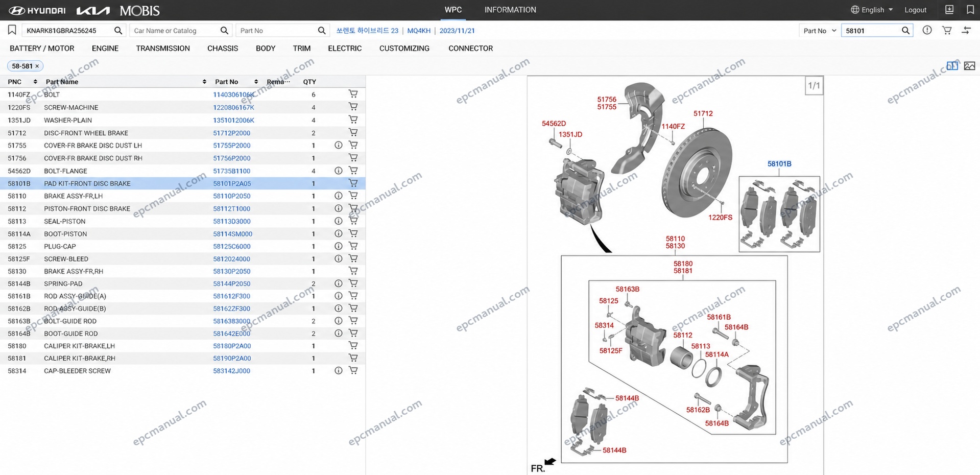Show info for BRAKE ASSY-FR,LH

click(x=338, y=196)
